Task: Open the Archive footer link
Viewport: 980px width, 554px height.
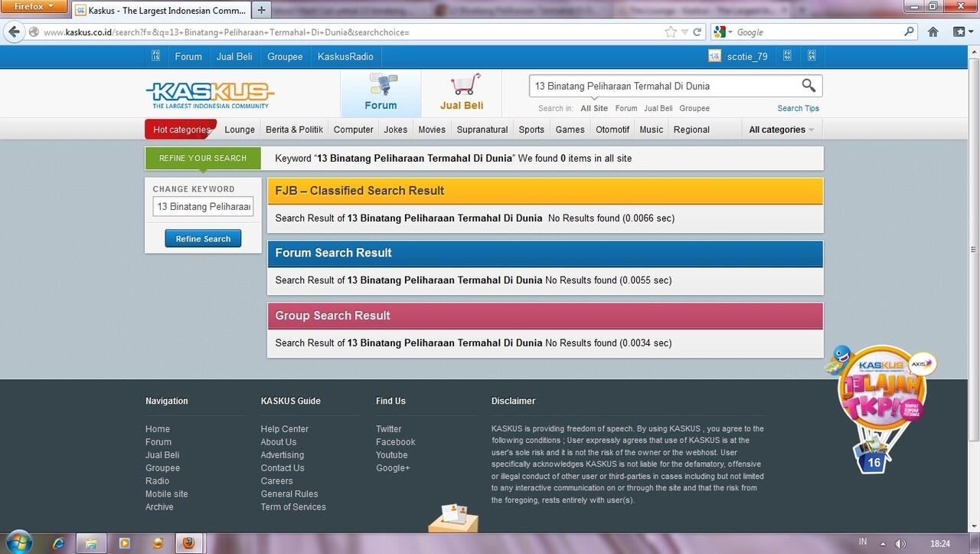Action: coord(159,507)
